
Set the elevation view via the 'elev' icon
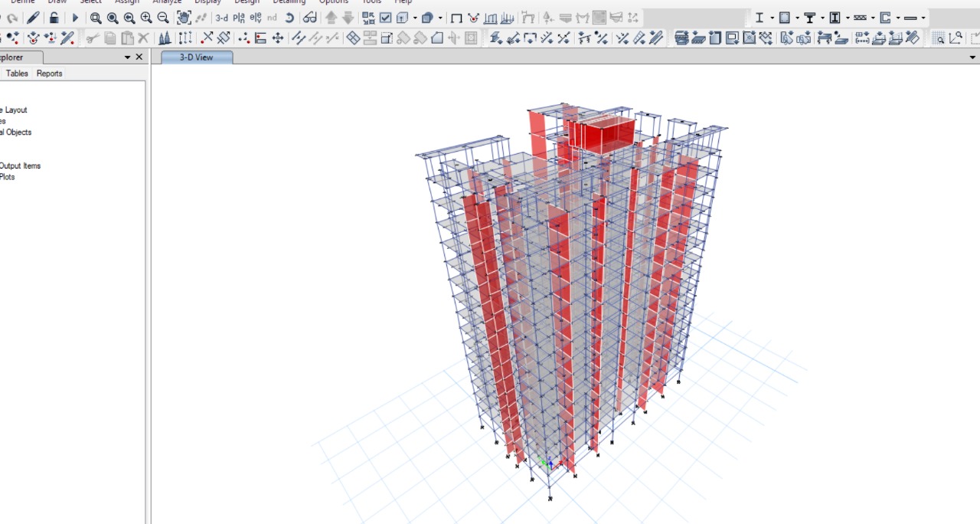click(x=256, y=18)
